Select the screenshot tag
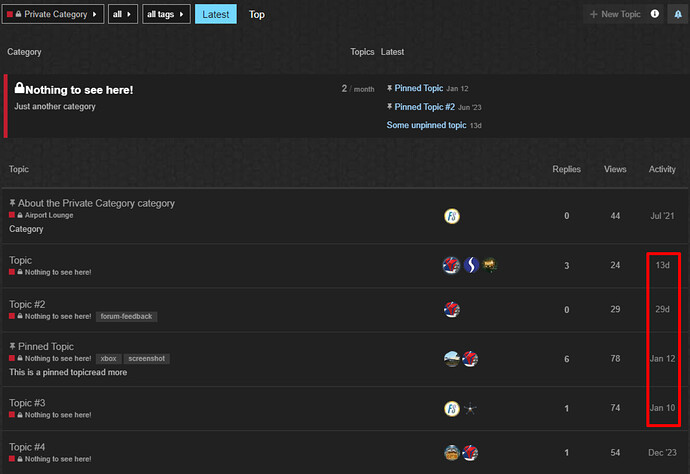The width and height of the screenshot is (690, 474). coord(147,359)
